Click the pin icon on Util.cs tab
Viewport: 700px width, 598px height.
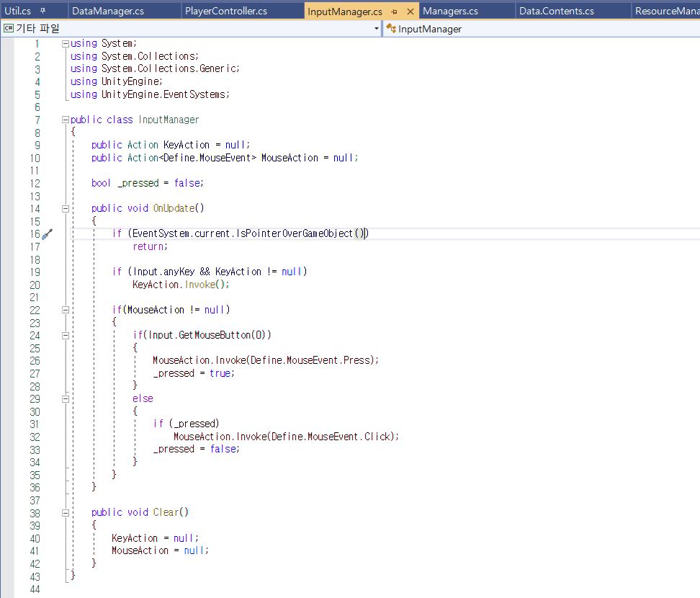pos(42,12)
